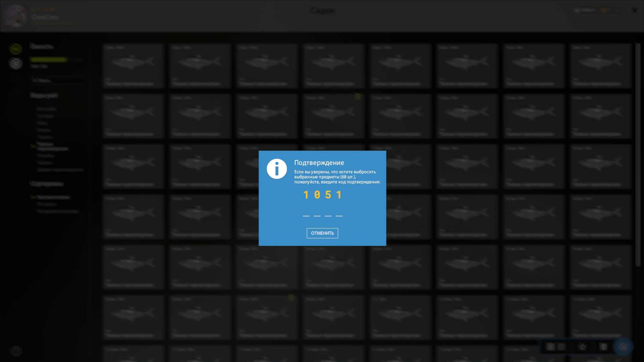Click the fish keepnet vertical scrollbar
This screenshot has width=644, height=362.
(637, 155)
